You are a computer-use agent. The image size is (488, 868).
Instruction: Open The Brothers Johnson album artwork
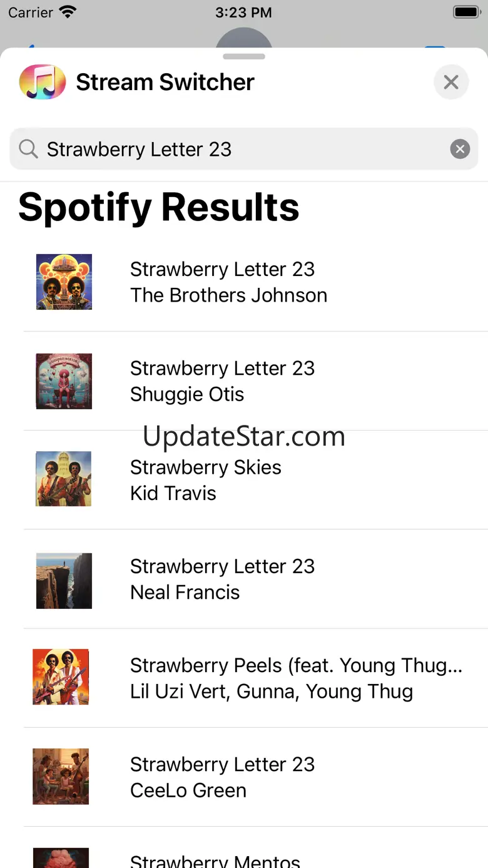pos(64,282)
